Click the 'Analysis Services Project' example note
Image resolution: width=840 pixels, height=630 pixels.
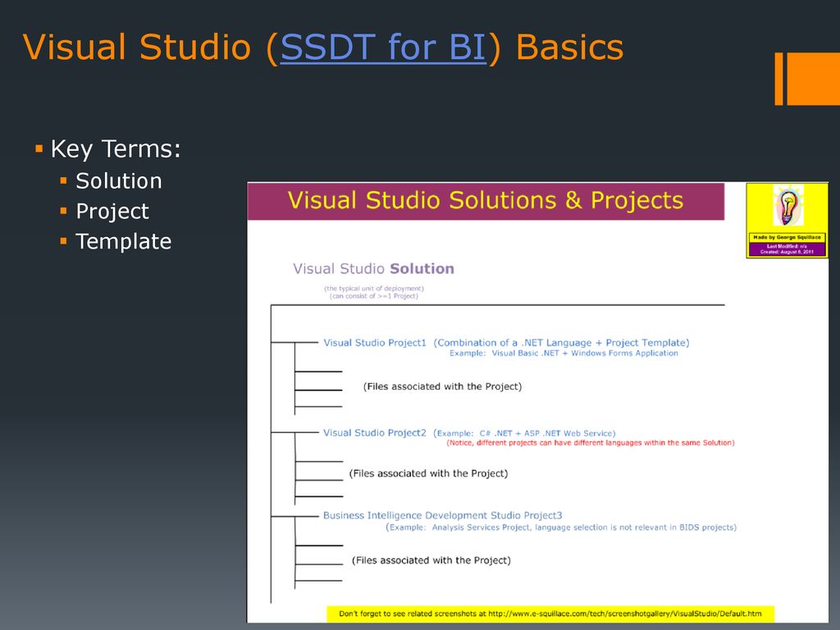click(x=561, y=527)
